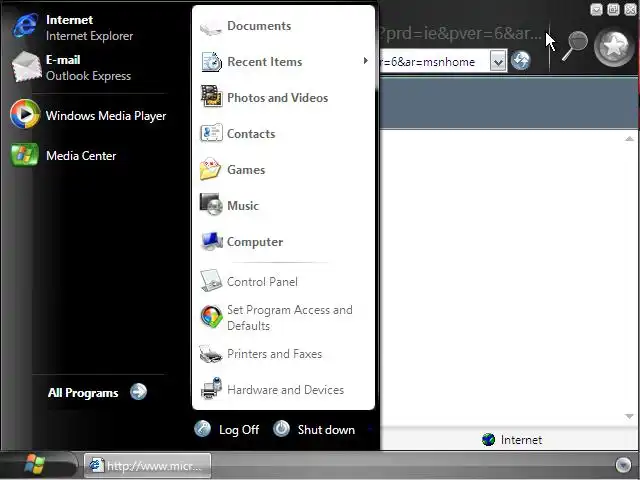This screenshot has height=480, width=640.
Task: Click the Hardware and Devices label
Action: [285, 390]
